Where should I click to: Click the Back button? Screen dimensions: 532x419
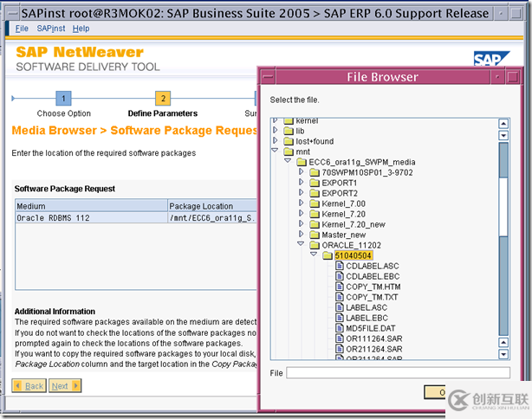(x=29, y=386)
